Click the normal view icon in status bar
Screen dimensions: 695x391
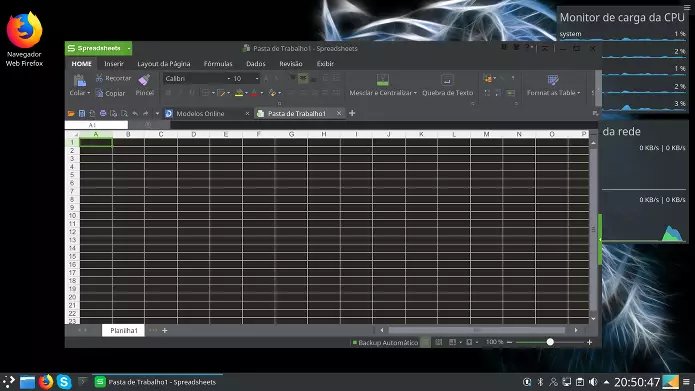click(426, 342)
